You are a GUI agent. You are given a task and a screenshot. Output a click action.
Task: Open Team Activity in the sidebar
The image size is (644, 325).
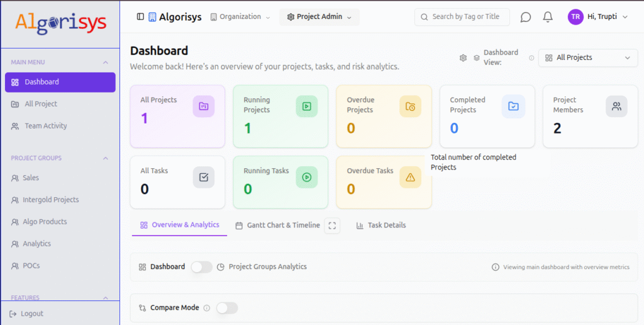[x=45, y=126]
